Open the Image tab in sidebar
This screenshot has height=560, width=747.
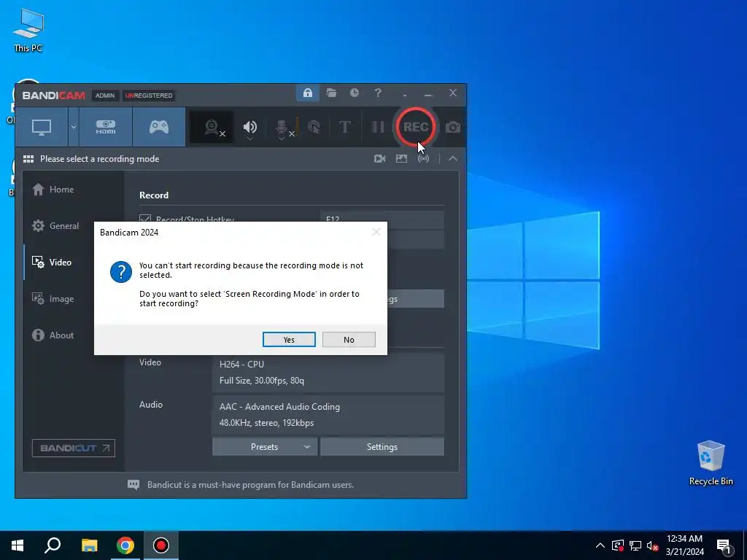pyautogui.click(x=53, y=299)
